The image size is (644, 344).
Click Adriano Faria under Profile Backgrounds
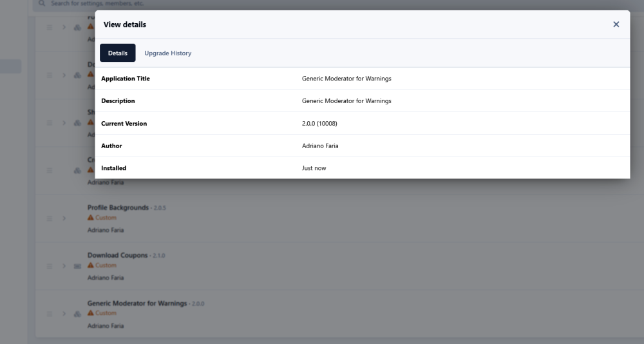106,230
